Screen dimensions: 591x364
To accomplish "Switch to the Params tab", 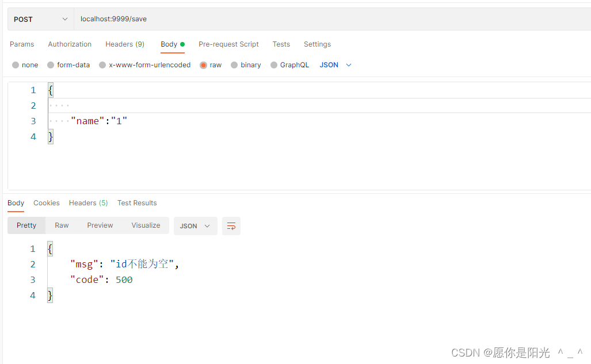I will (x=22, y=44).
